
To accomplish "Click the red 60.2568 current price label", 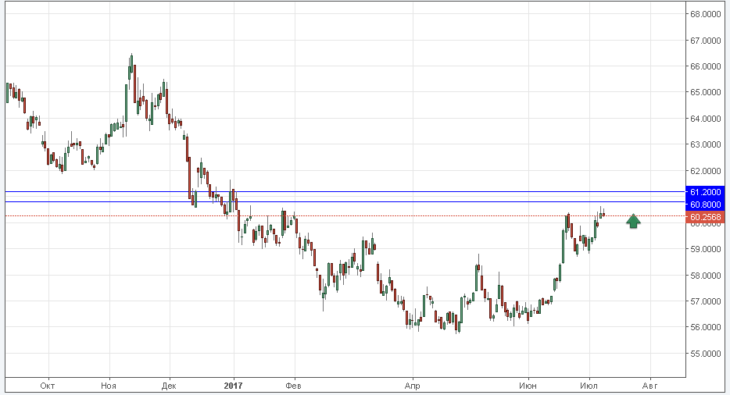I will (705, 217).
